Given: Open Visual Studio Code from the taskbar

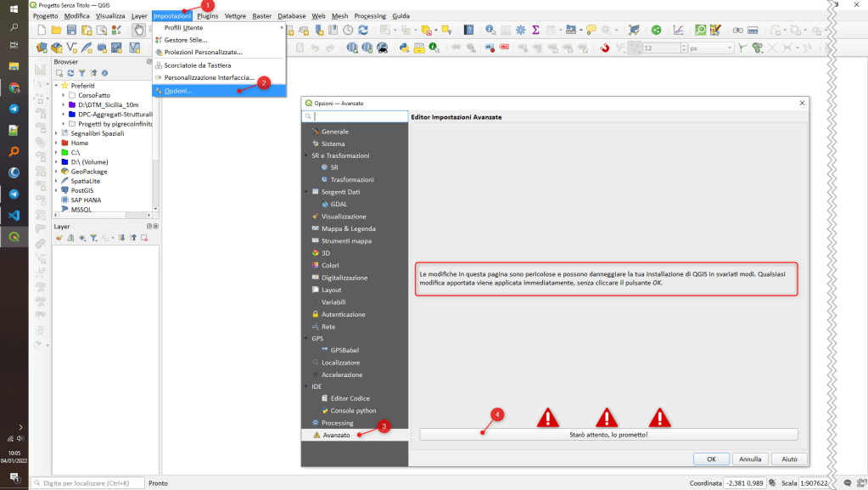Looking at the screenshot, I should 14,215.
